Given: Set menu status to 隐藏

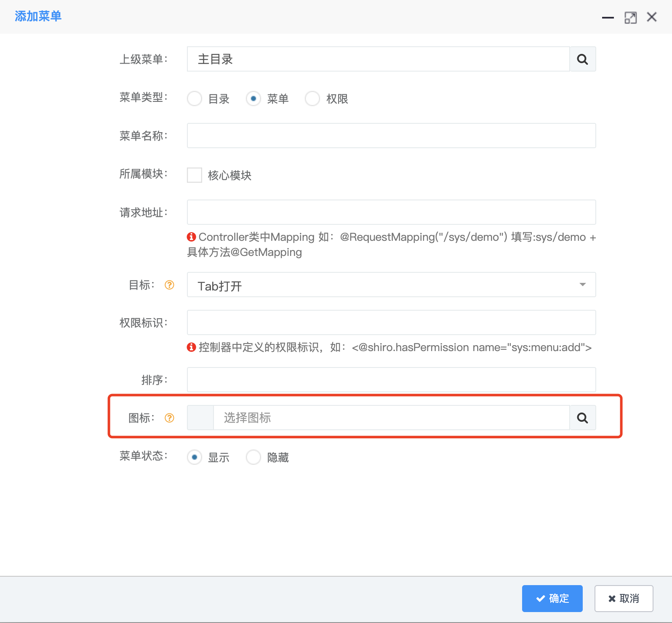Looking at the screenshot, I should point(253,457).
